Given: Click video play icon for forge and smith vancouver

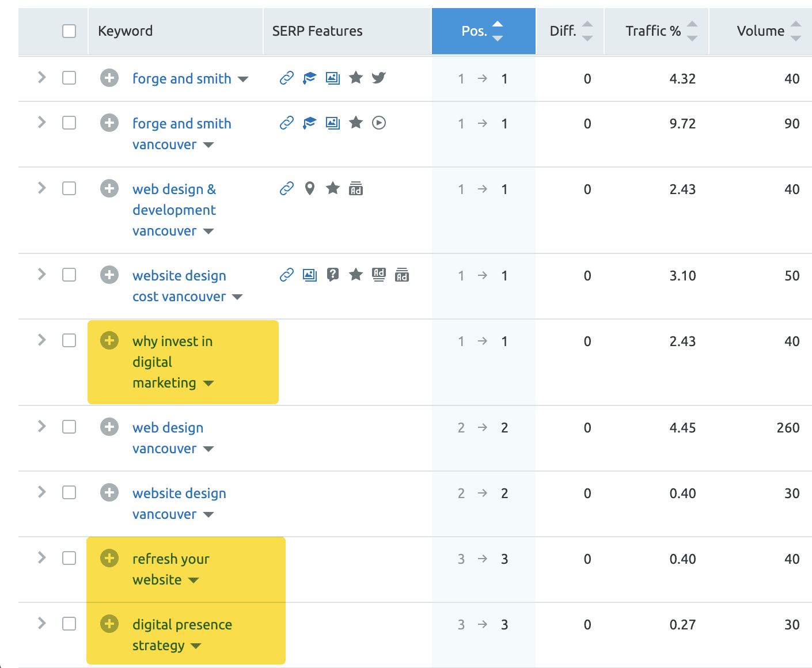Looking at the screenshot, I should pyautogui.click(x=378, y=123).
